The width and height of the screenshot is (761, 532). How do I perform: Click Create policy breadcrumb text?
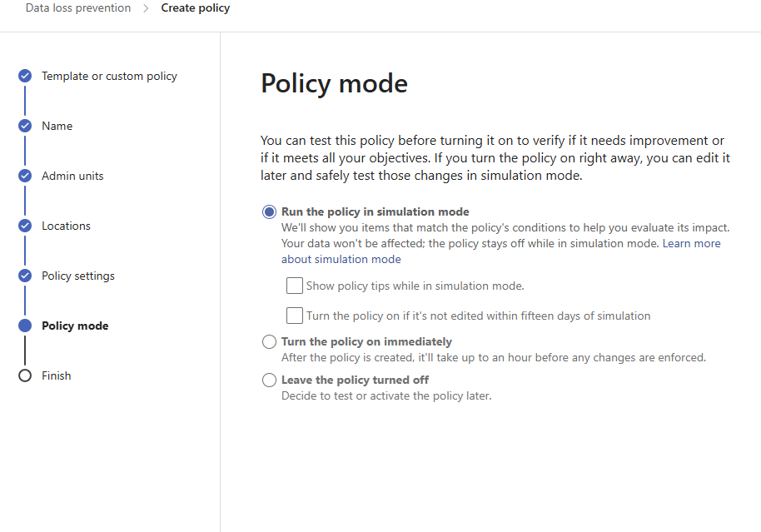tap(196, 8)
